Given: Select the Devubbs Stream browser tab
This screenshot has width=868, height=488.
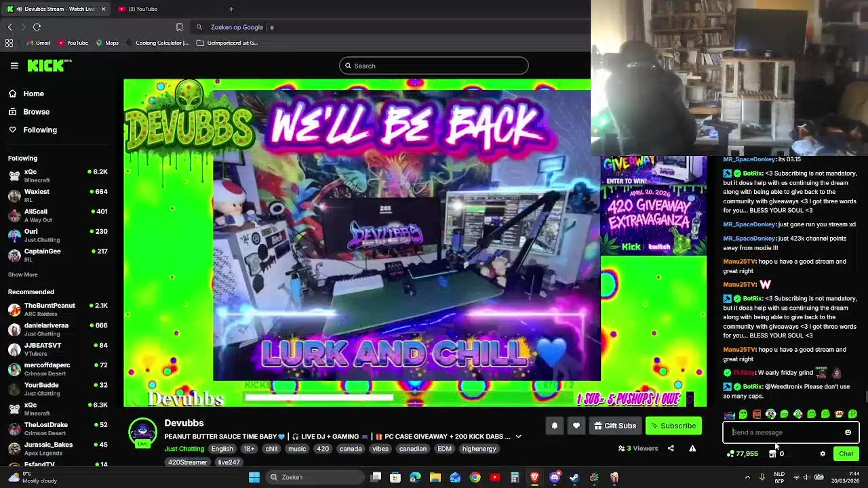Looking at the screenshot, I should 56,9.
